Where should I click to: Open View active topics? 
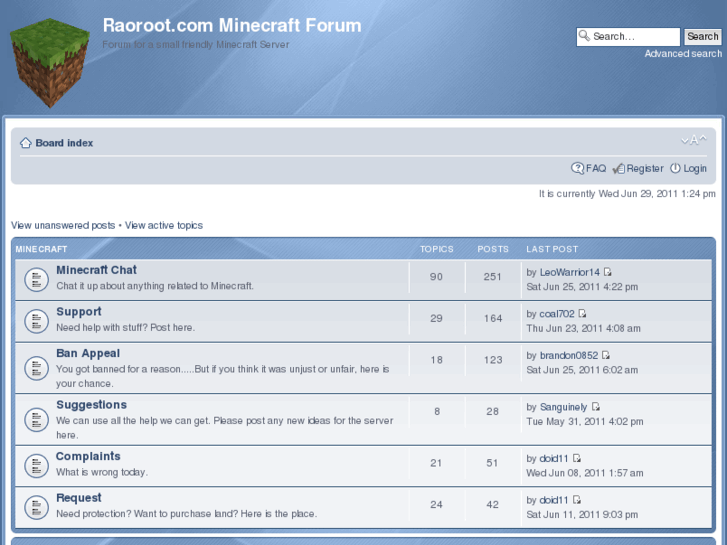point(163,225)
